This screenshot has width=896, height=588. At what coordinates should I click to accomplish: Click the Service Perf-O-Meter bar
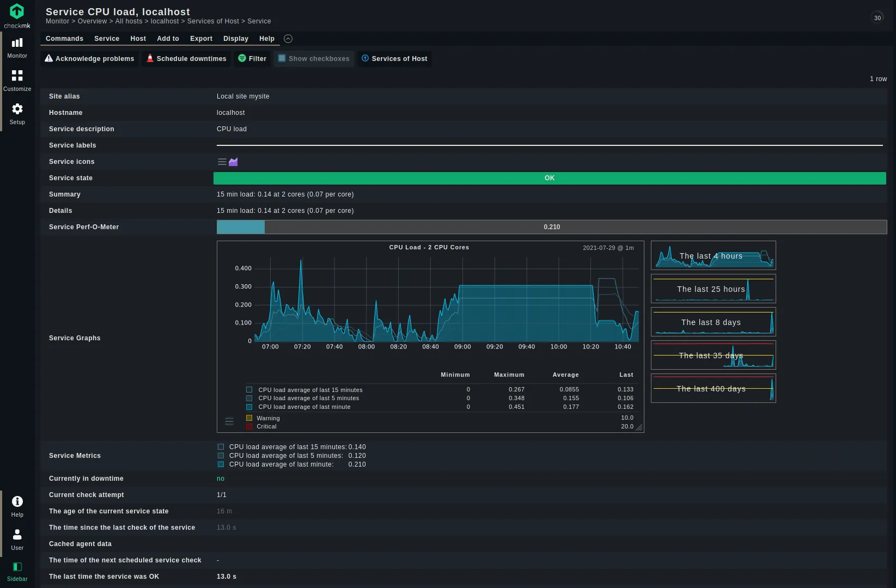click(551, 227)
